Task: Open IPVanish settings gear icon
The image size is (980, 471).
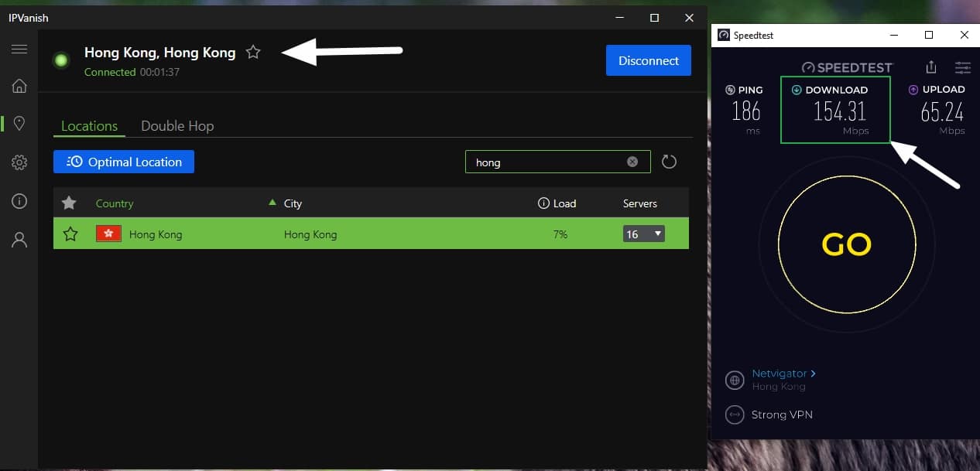Action: (x=19, y=162)
